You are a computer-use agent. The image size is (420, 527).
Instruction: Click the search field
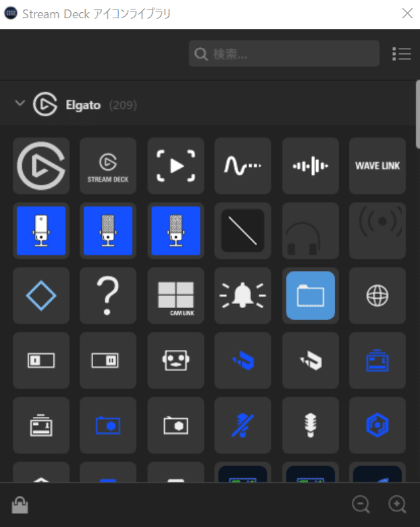coord(284,53)
